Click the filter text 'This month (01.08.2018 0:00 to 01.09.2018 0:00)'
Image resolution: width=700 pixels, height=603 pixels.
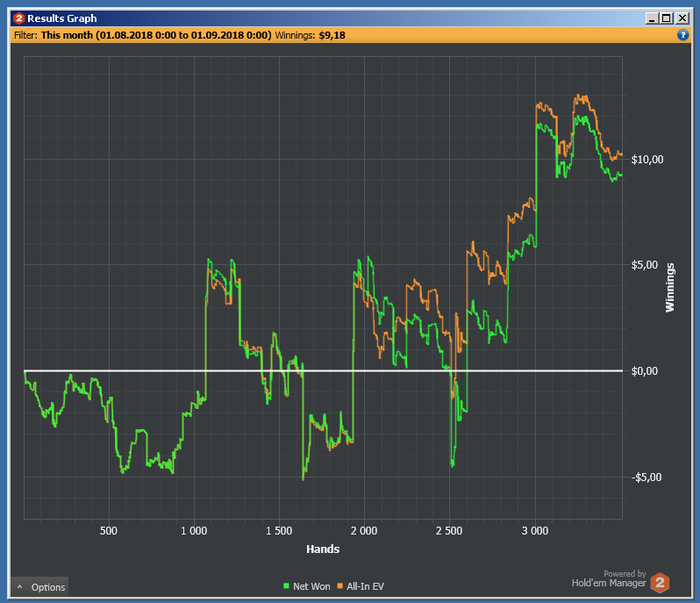click(156, 35)
